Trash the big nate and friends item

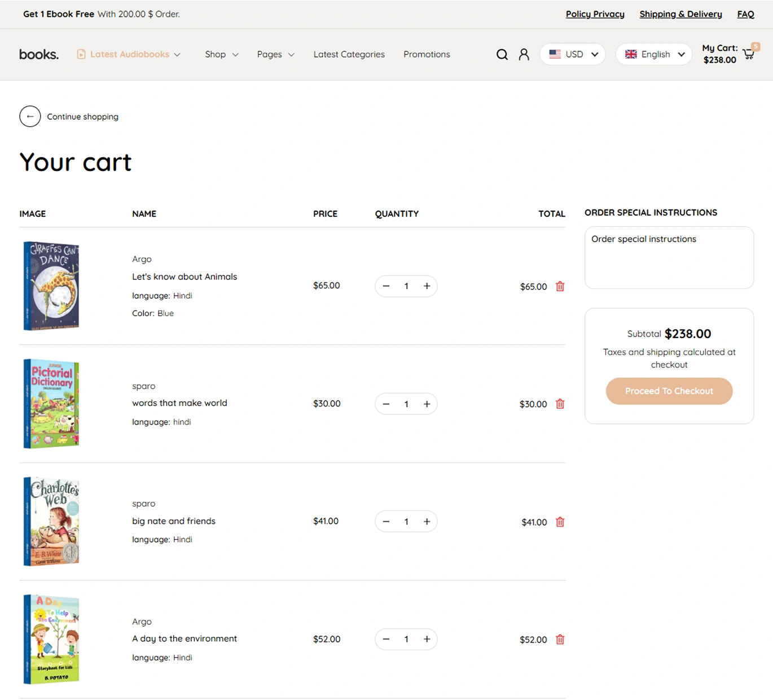click(560, 522)
